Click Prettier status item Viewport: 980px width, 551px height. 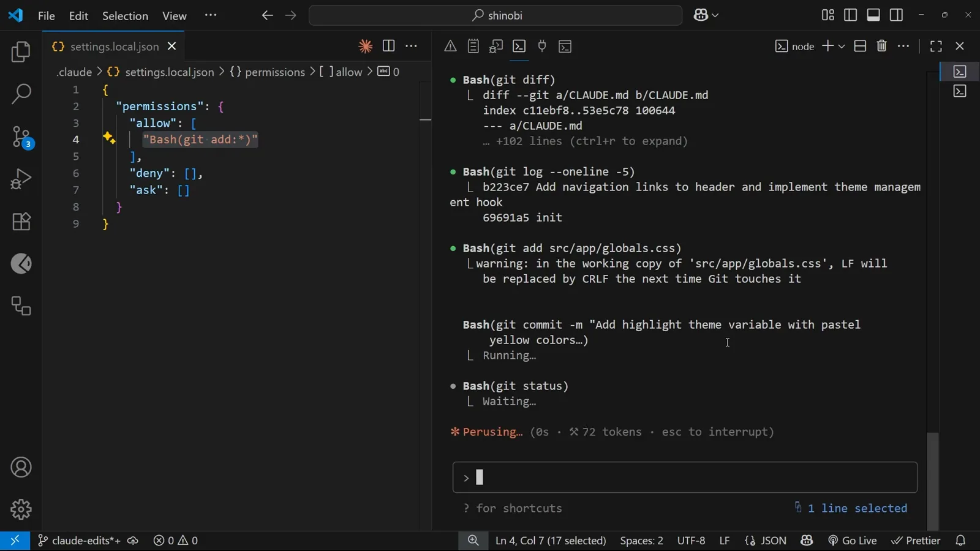coord(916,541)
